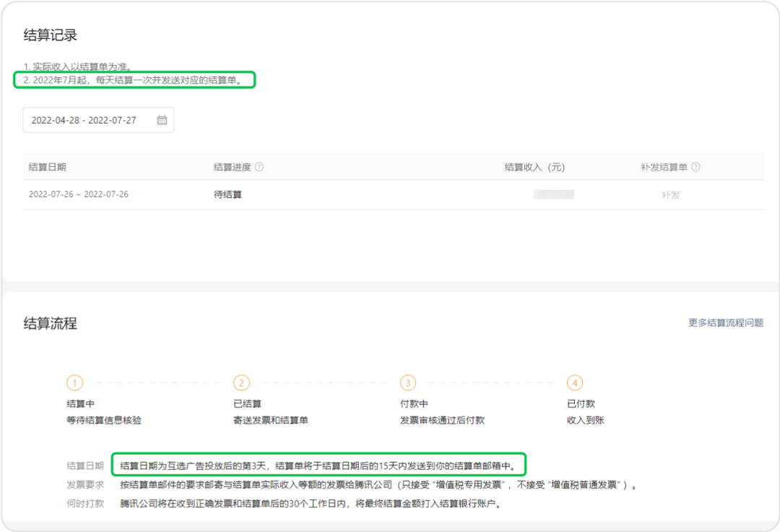
Task: Click the 补发结算单 column header text
Action: tap(664, 167)
